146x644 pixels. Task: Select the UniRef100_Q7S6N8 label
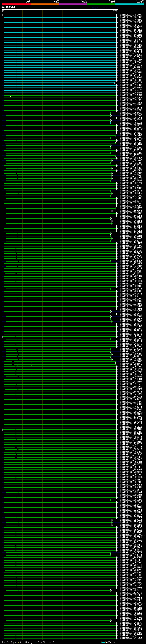click(x=131, y=153)
